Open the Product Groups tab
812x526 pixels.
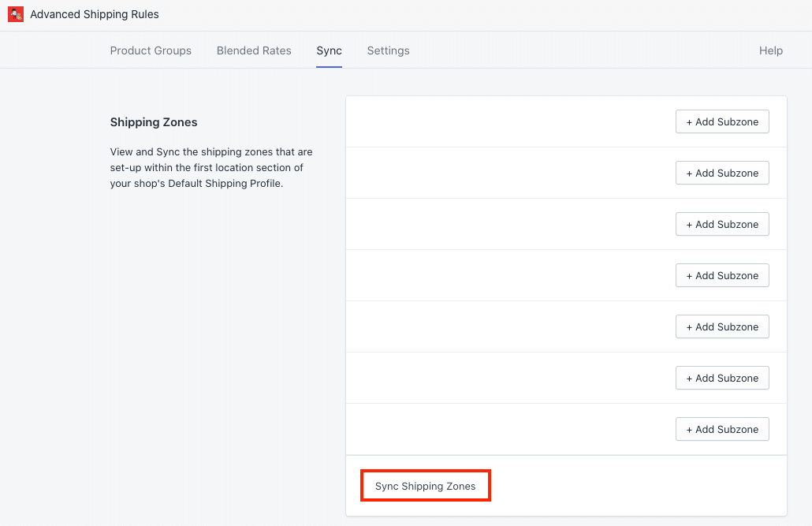(151, 50)
